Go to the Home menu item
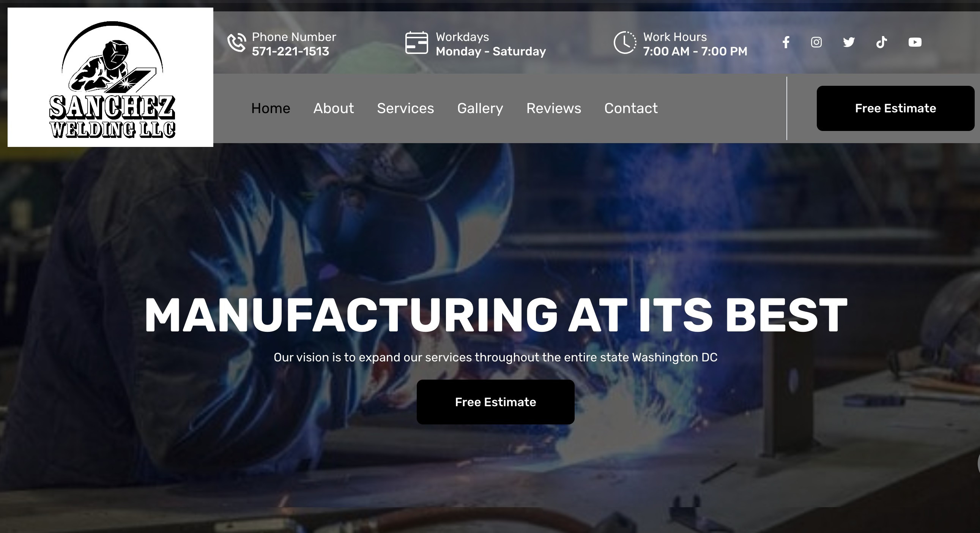The image size is (980, 533). click(271, 109)
